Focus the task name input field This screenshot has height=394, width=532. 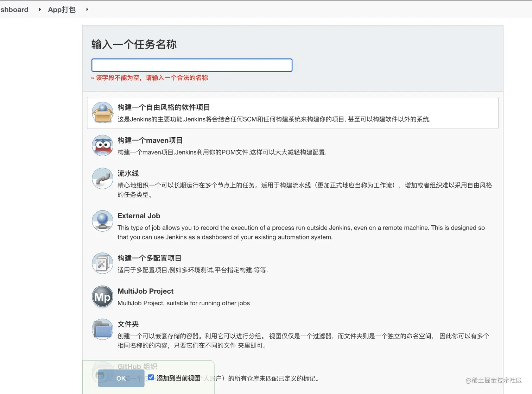coord(192,65)
